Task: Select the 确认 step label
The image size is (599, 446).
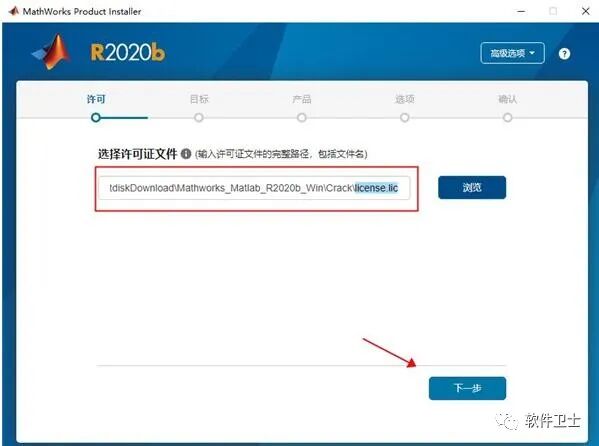Action: (x=507, y=99)
